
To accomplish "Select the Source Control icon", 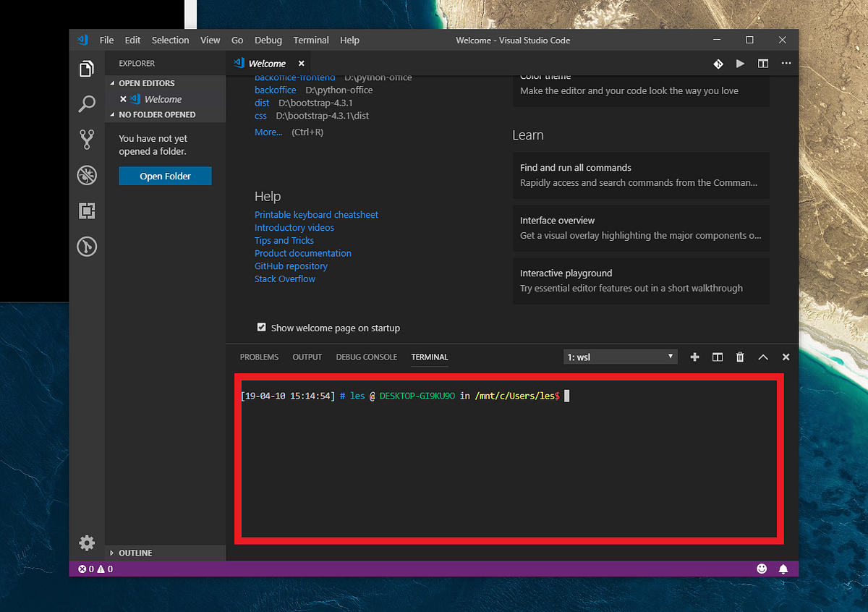I will [x=87, y=139].
